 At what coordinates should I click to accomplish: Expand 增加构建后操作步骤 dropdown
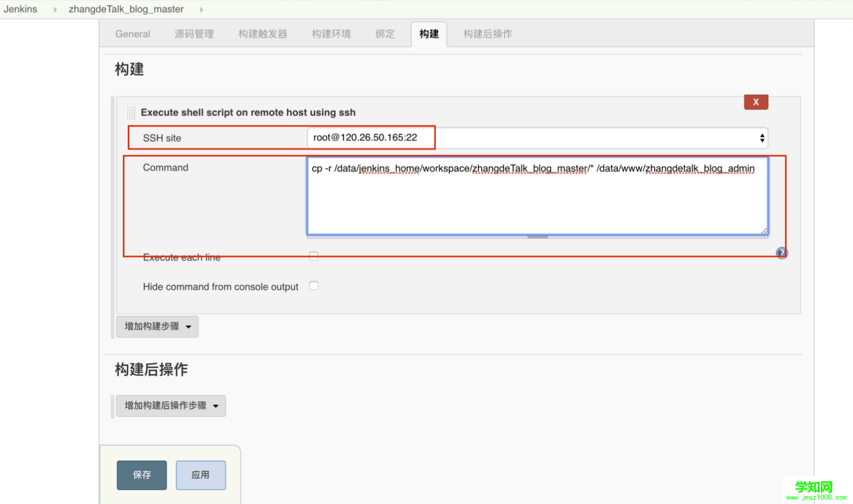pos(171,406)
